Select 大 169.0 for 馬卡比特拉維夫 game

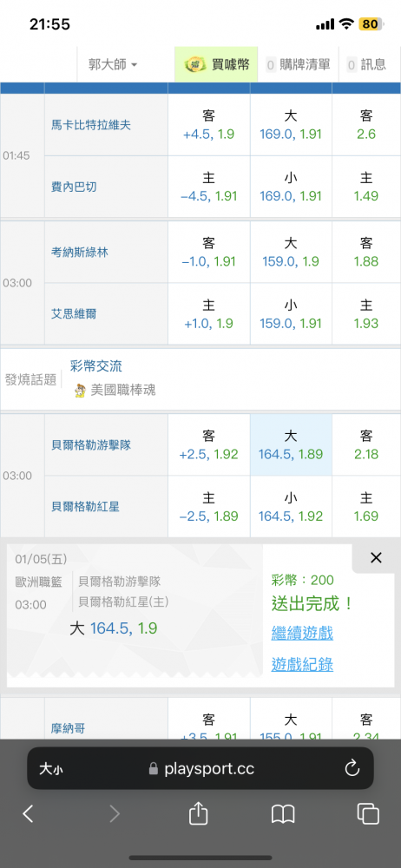(x=291, y=124)
